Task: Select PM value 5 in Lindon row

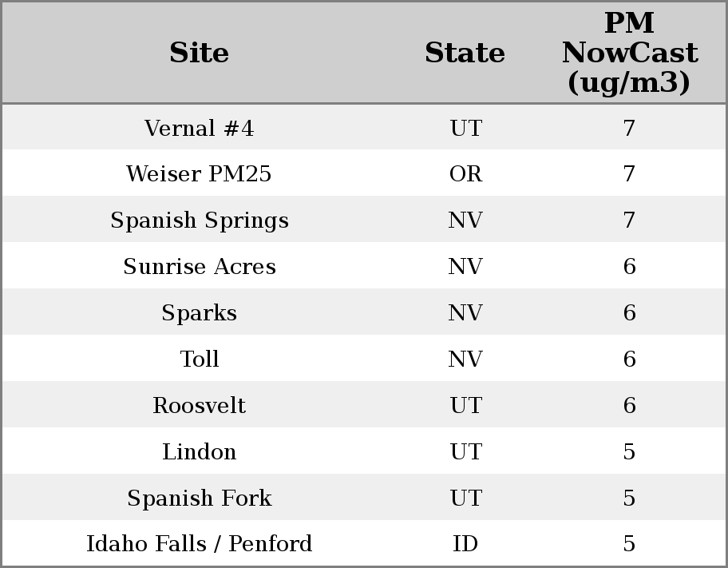Action: (629, 452)
